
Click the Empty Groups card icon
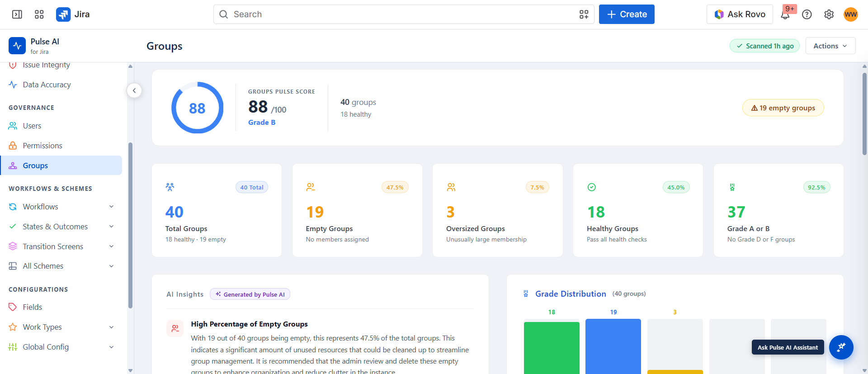(311, 187)
